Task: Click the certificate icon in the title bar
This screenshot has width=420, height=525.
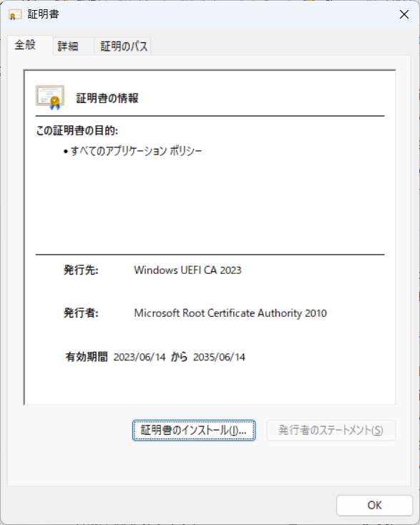Action: (15, 15)
